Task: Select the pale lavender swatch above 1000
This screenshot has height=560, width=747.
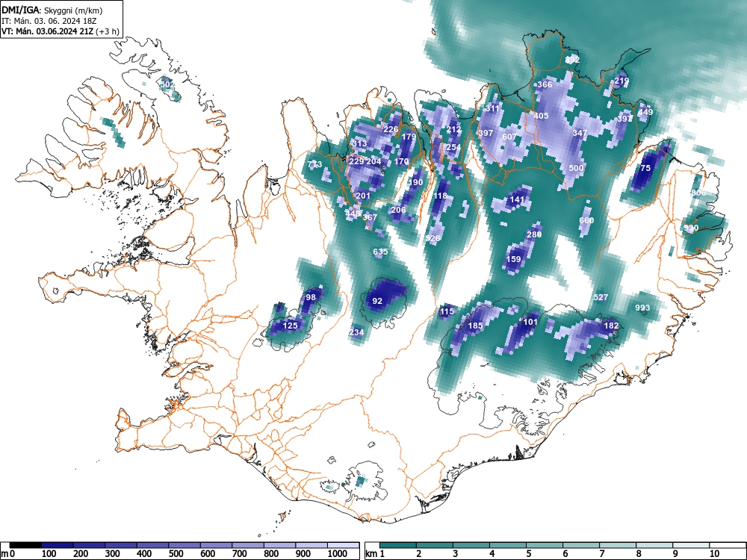Action: [343, 545]
